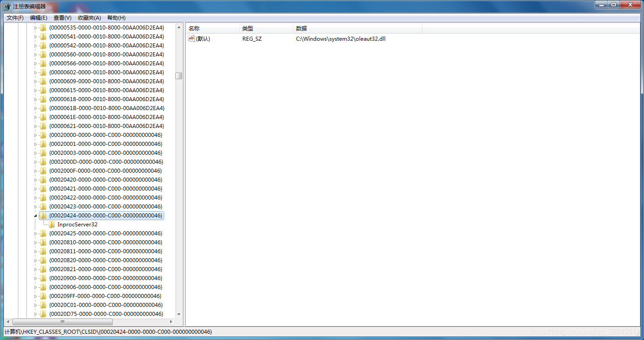This screenshot has width=644, height=340.
Task: Open the 帮助(H) menu
Action: 116,18
